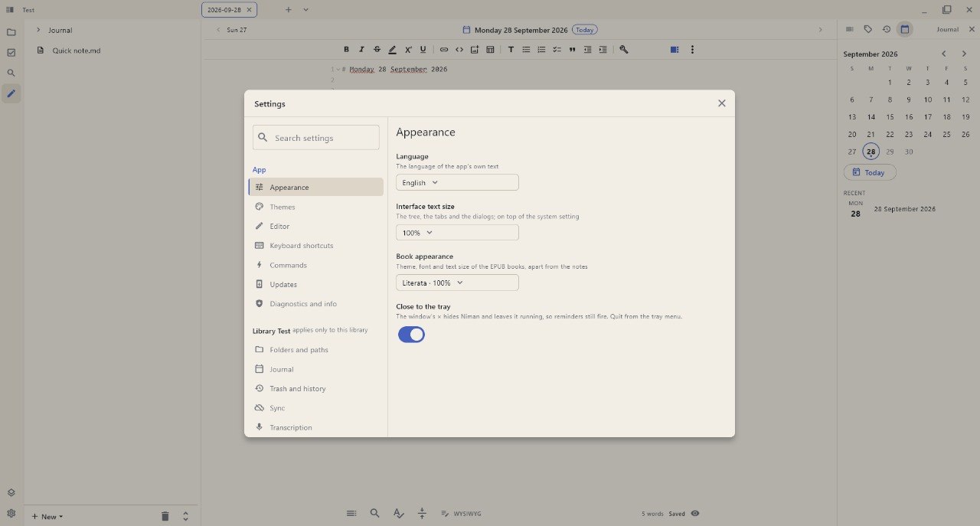Image resolution: width=980 pixels, height=526 pixels.
Task: Insert a table from the toolbar
Action: [490, 49]
